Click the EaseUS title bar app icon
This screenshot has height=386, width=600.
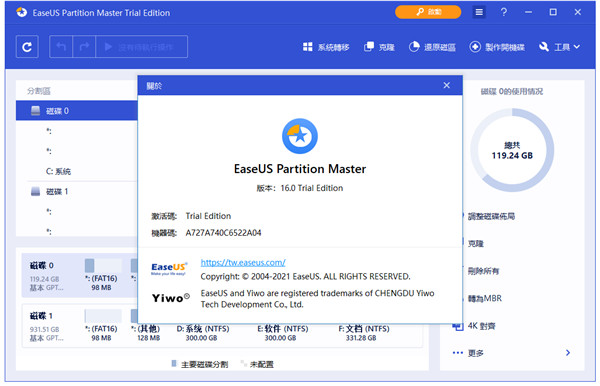pos(22,12)
